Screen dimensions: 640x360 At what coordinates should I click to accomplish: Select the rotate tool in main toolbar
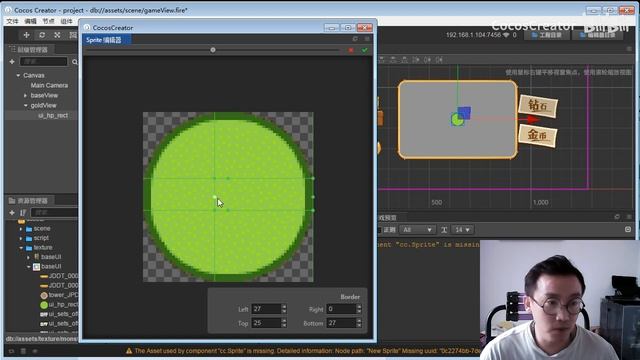[42, 35]
